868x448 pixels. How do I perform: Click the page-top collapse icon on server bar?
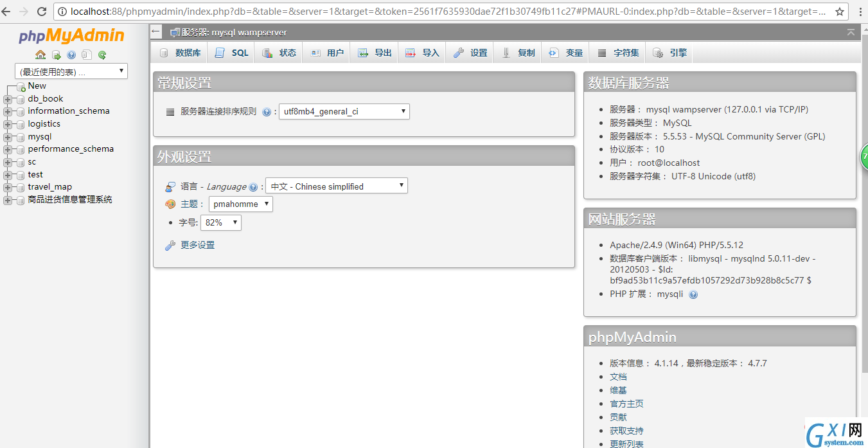click(851, 31)
